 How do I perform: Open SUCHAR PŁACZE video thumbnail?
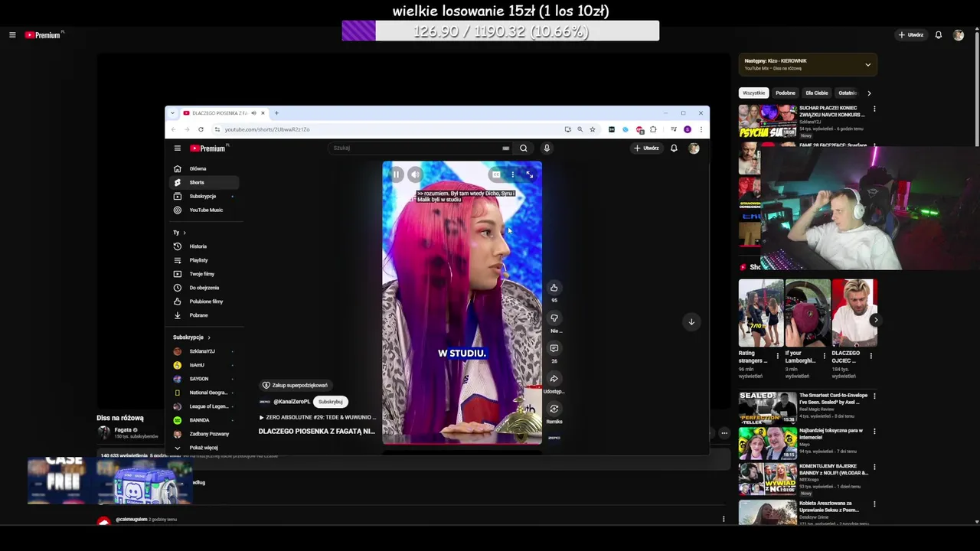(x=767, y=121)
